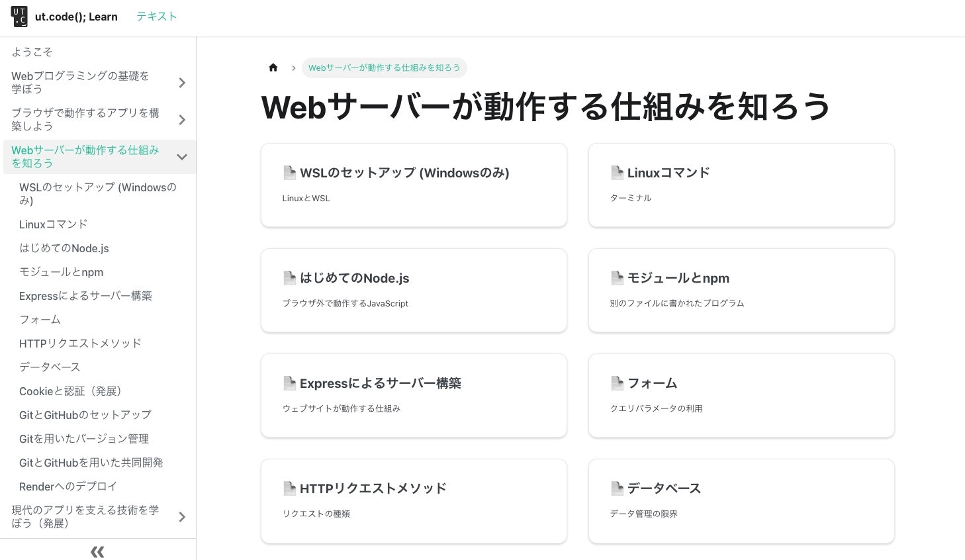Expand the Webプログラミングの基礎を学ぼう section
This screenshot has width=965, height=560.
coord(182,83)
